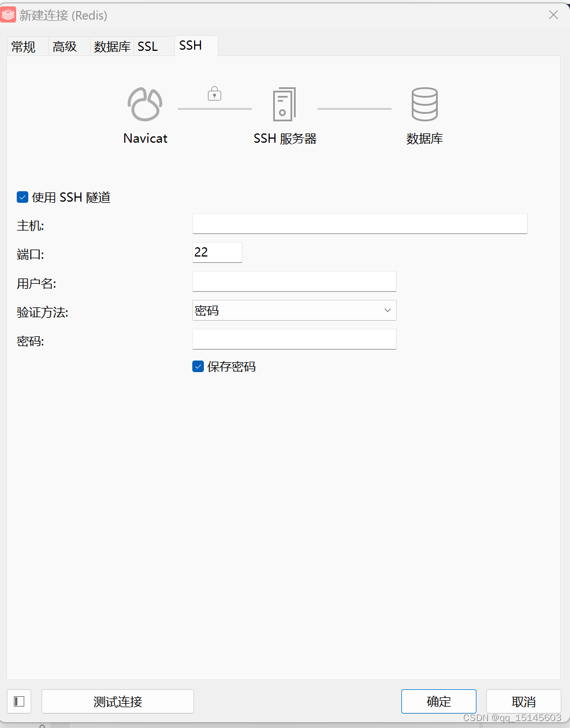Click the 'Navicat' label under the logo

click(x=146, y=139)
